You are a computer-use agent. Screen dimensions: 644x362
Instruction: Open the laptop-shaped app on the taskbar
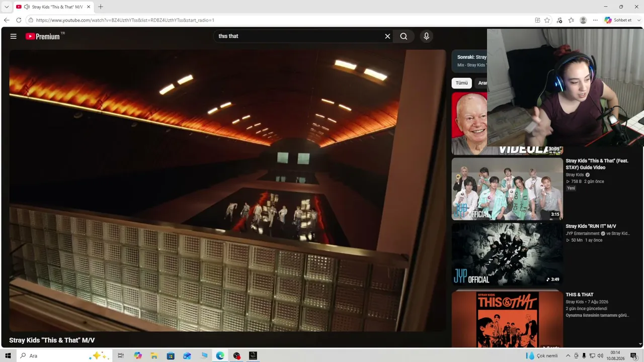(204, 356)
